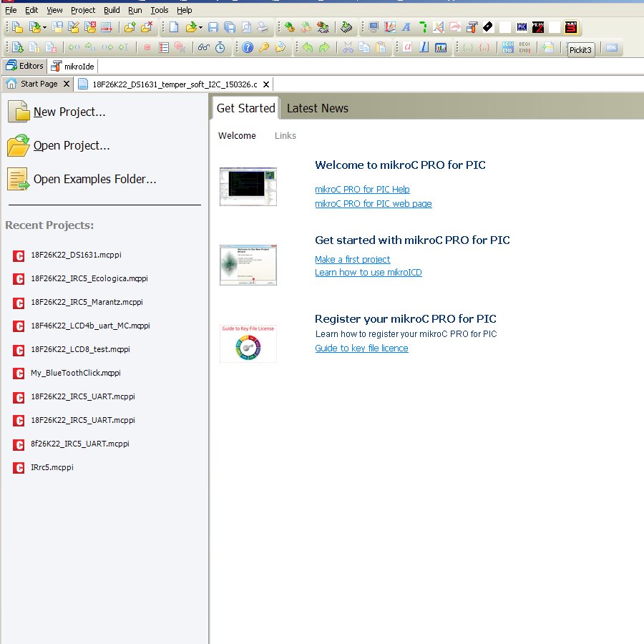
Task: Click the Print toolbar icon
Action: tap(263, 27)
